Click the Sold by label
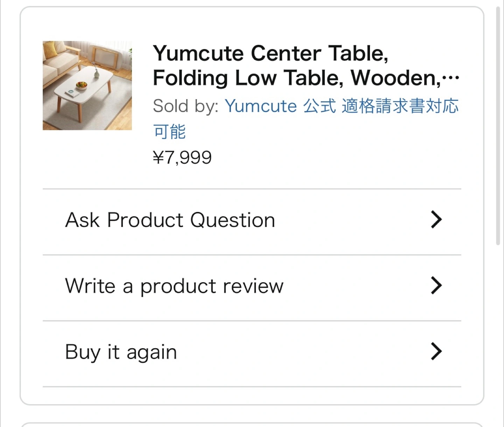Screen dimensions: 504x427 (185, 106)
